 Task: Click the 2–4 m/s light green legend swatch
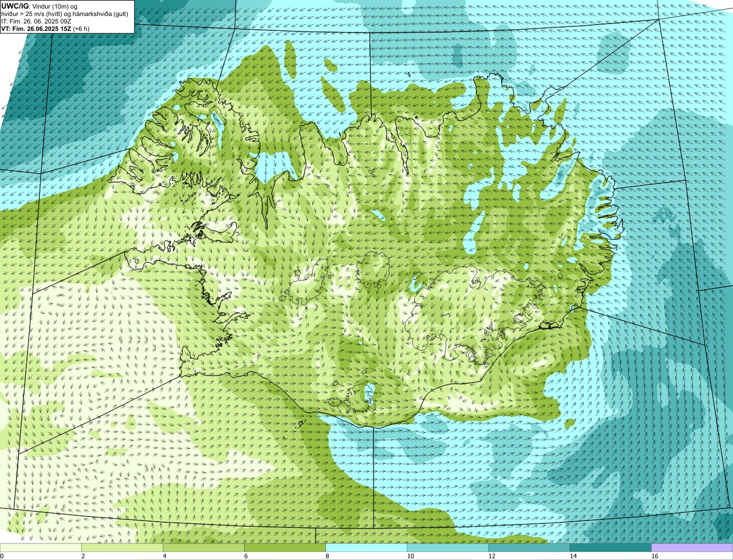tap(123, 548)
